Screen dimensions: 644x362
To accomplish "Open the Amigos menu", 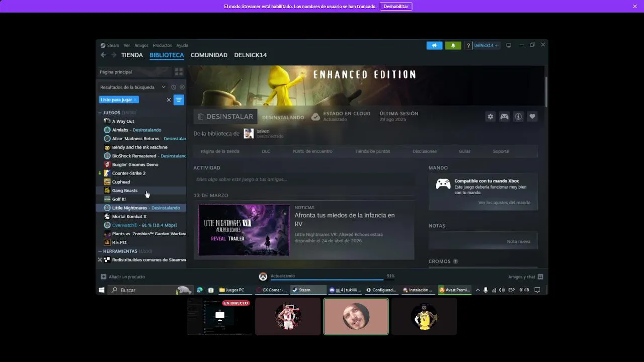I will [x=141, y=45].
